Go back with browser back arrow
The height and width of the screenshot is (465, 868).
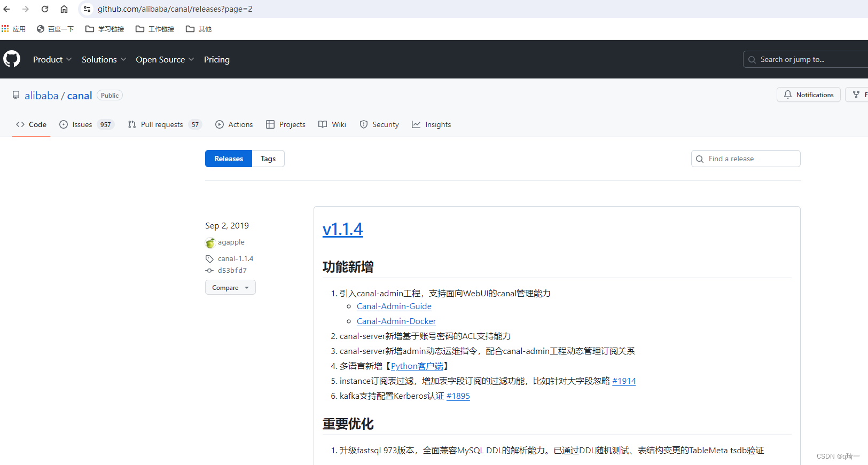[6, 9]
